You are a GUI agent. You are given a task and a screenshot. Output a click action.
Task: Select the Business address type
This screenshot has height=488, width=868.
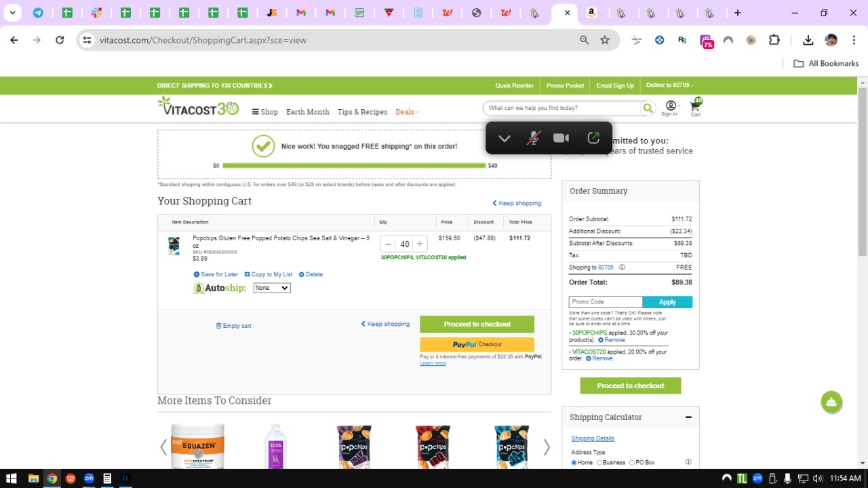599,463
